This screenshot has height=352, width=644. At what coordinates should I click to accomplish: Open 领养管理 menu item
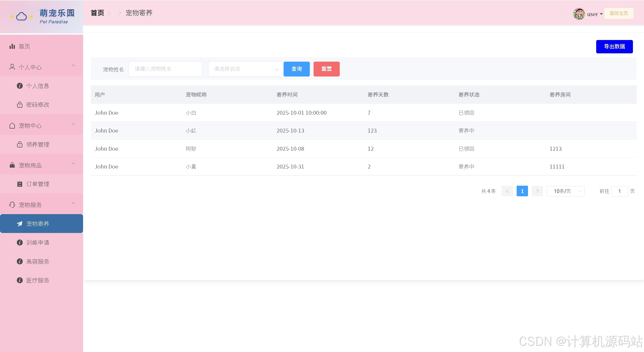(x=42, y=144)
